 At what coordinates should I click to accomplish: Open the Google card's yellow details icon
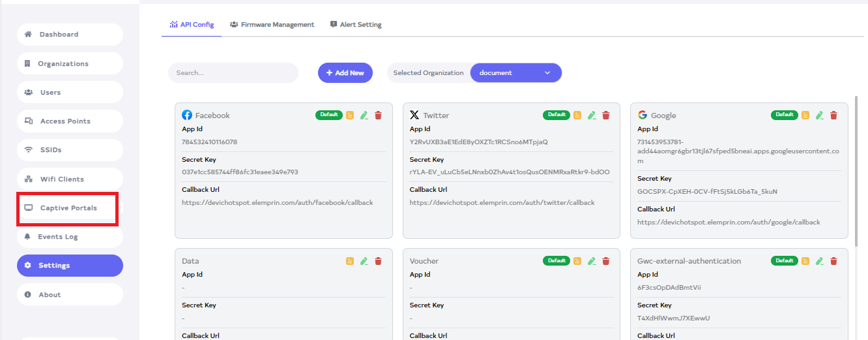(805, 116)
